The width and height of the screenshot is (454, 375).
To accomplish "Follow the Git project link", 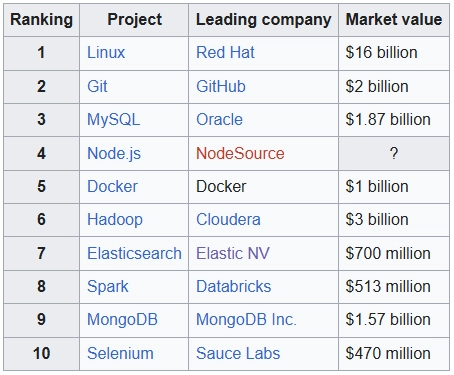I will pyautogui.click(x=97, y=86).
